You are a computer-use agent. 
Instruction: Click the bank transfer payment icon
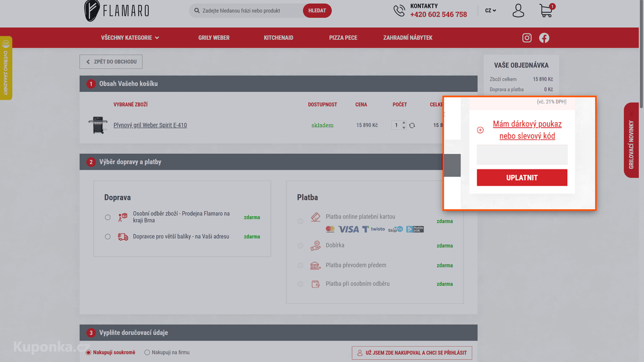[x=316, y=265]
